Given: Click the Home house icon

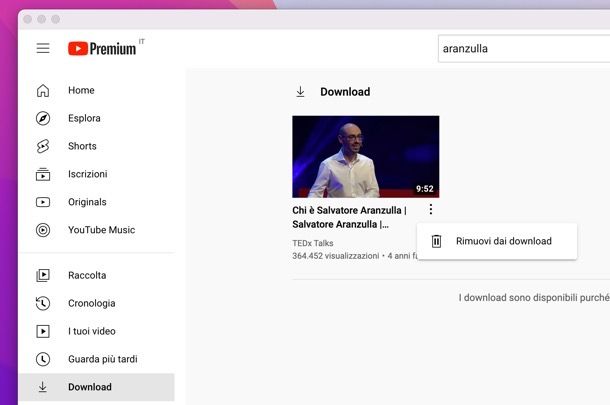Looking at the screenshot, I should click(43, 90).
